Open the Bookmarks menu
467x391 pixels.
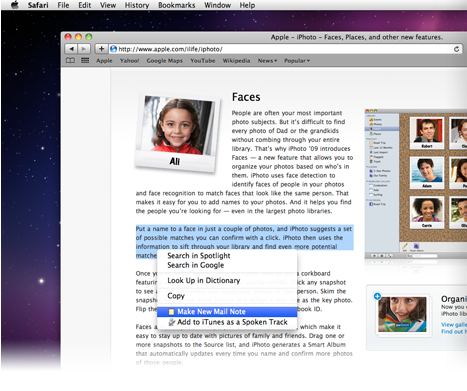tap(176, 5)
